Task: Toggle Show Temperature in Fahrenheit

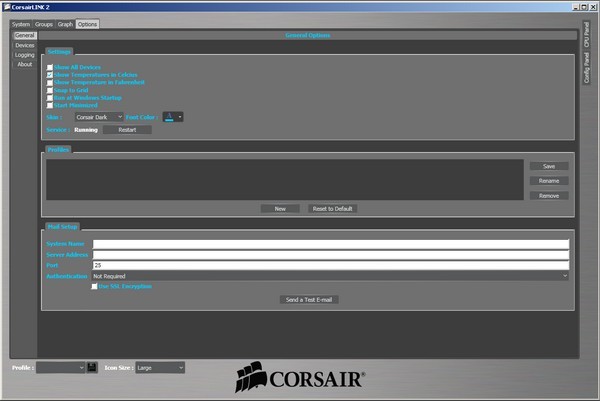Action: pos(50,83)
